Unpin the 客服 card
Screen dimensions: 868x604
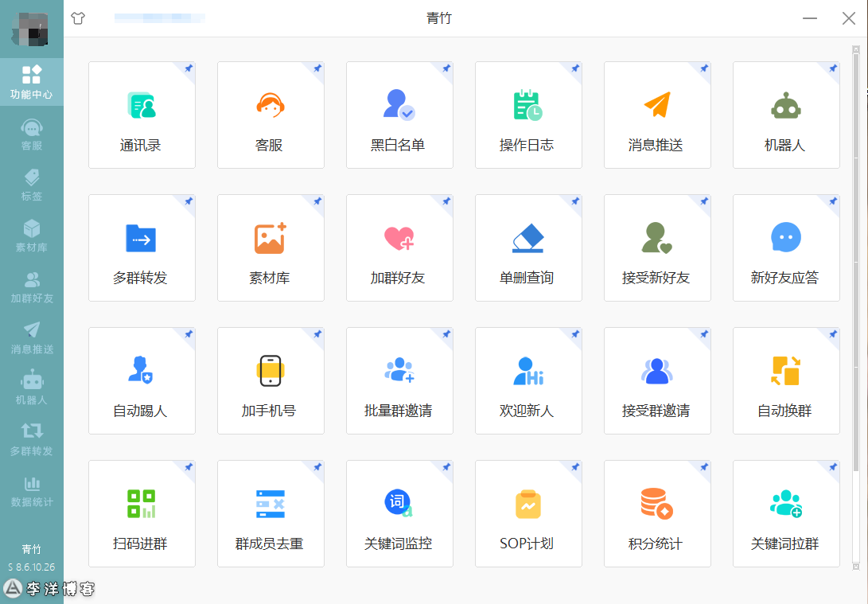pos(317,68)
